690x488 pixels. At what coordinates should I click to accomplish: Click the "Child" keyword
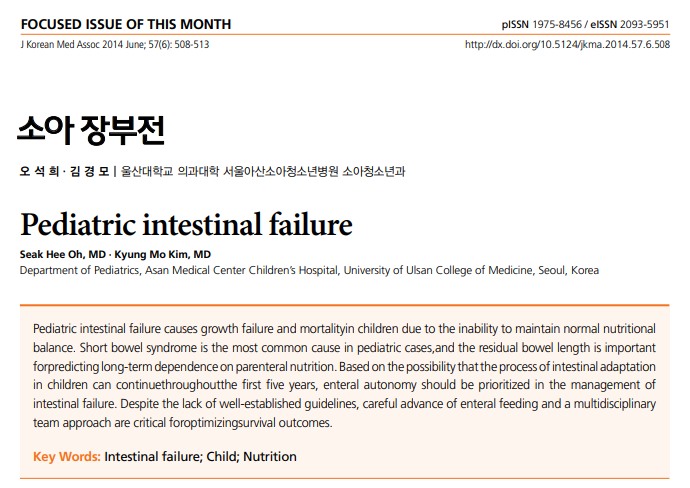221,457
